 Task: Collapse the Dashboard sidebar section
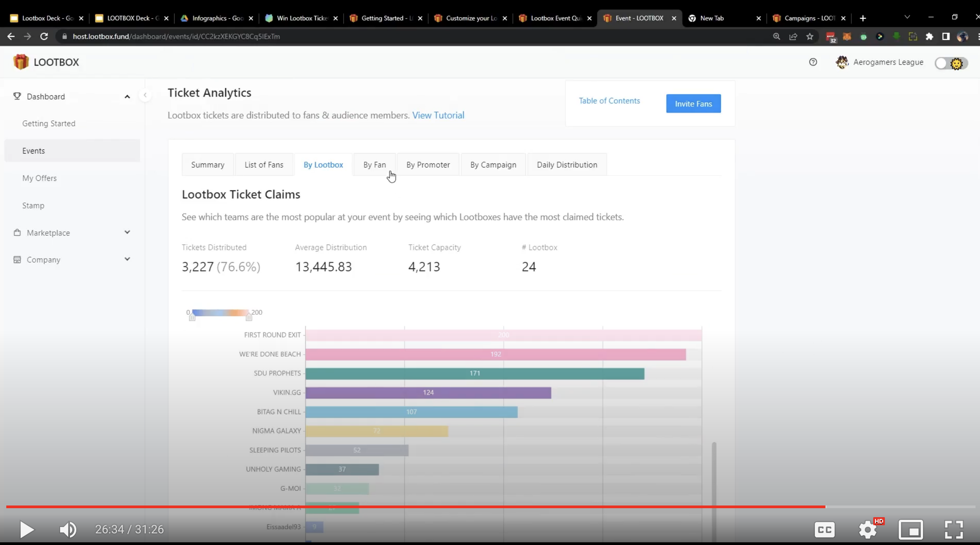tap(127, 97)
